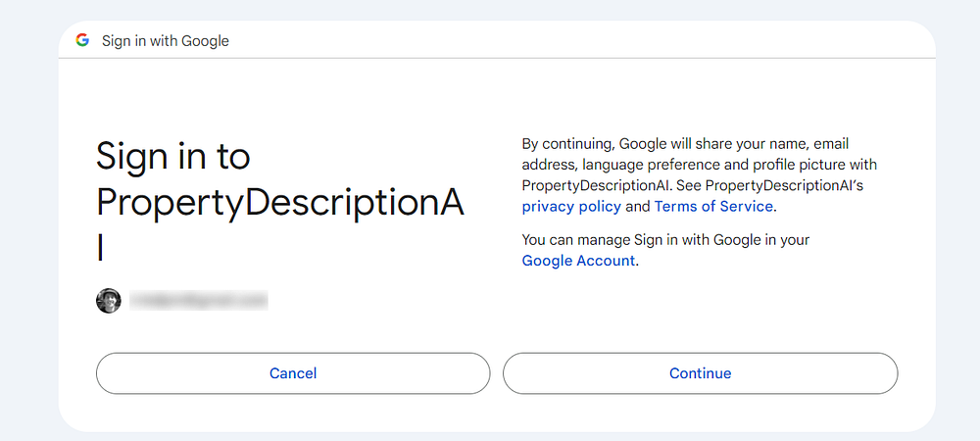Click "See PropertyDescriptionAI's" in the disclosure
980x441 pixels.
click(769, 184)
